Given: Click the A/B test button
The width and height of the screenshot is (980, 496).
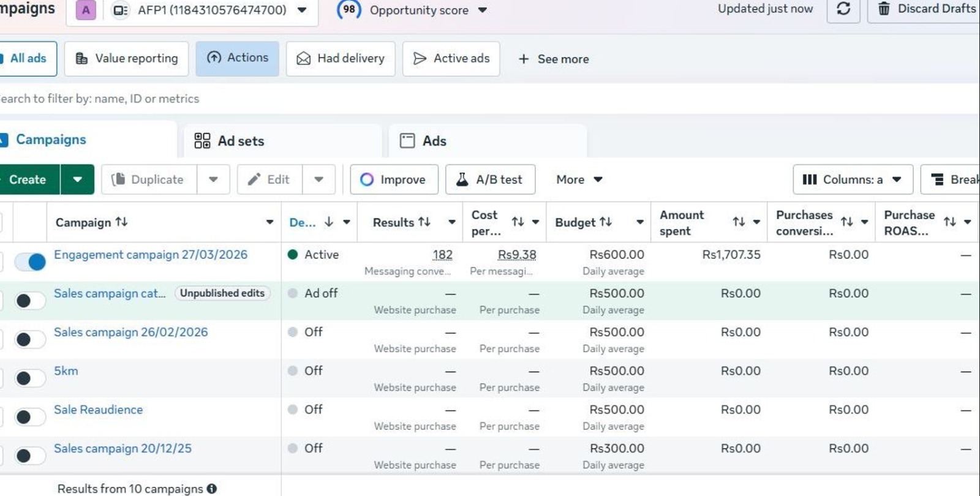Looking at the screenshot, I should point(490,179).
